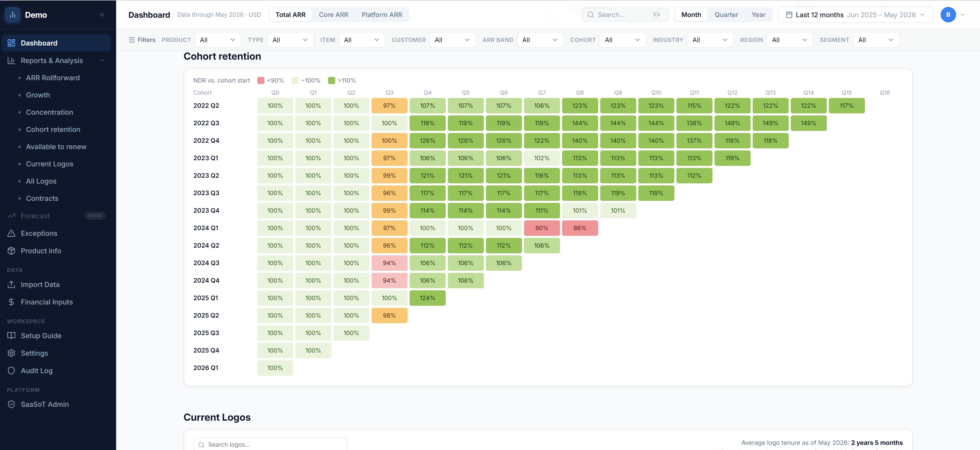980x450 pixels.
Task: Click the Demo bar-chart logo icon
Action: pos(13,15)
